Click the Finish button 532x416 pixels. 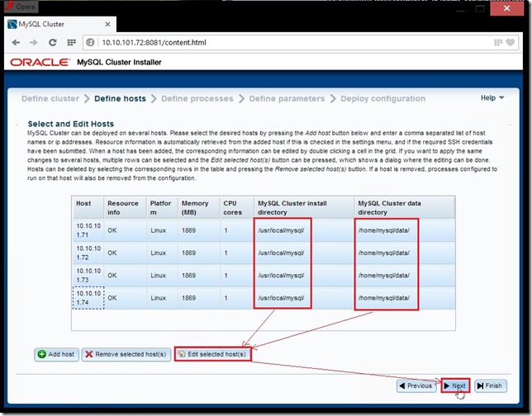coord(490,385)
